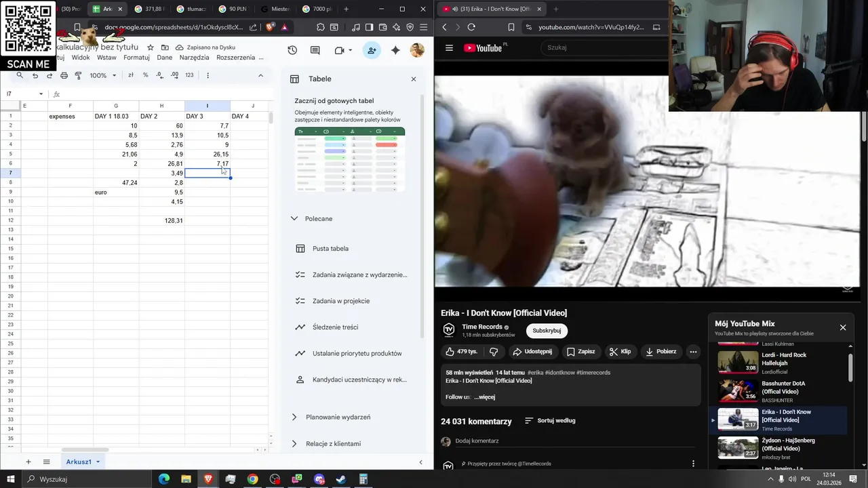Expand the Planowanie wydarzeń section

294,418
